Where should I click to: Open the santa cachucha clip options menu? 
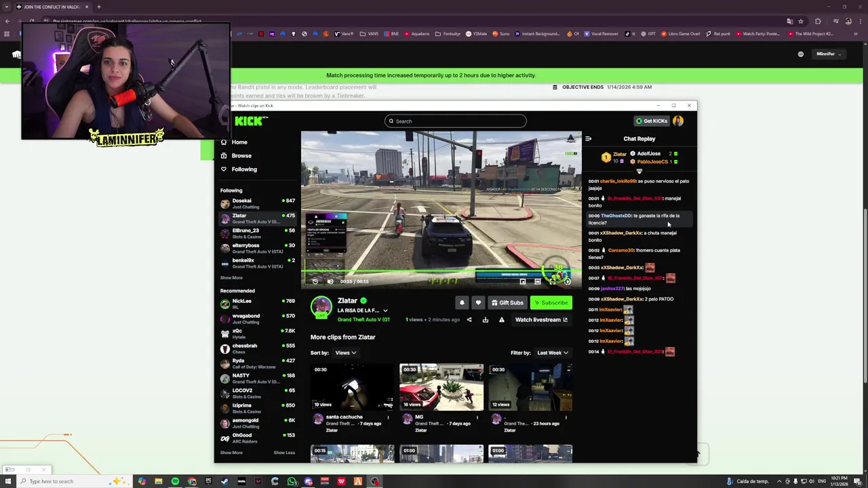coord(388,418)
